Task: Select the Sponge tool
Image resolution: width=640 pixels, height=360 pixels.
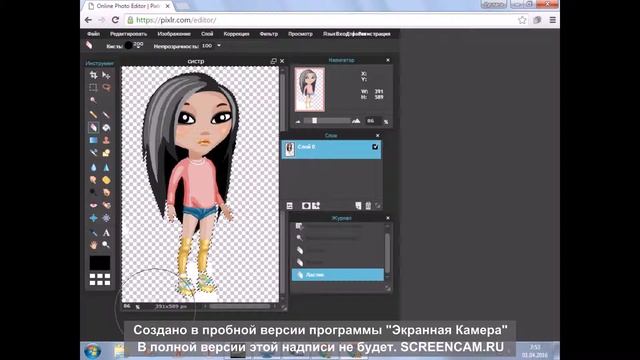Action: [x=106, y=180]
